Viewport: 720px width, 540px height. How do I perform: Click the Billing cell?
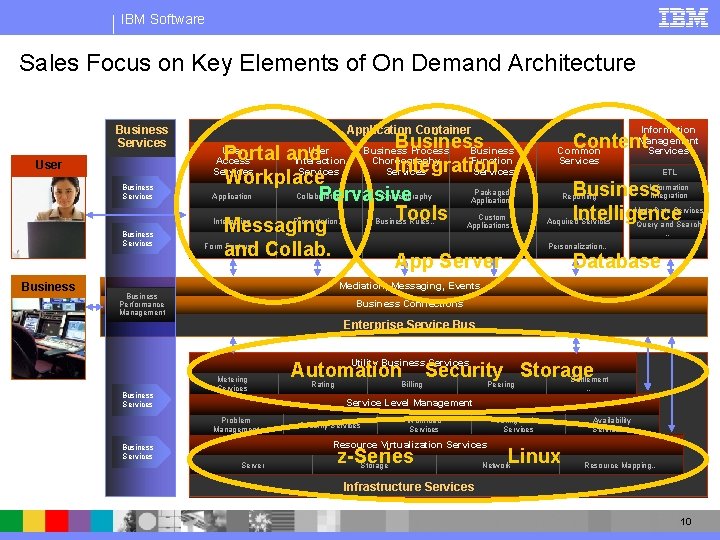point(412,384)
